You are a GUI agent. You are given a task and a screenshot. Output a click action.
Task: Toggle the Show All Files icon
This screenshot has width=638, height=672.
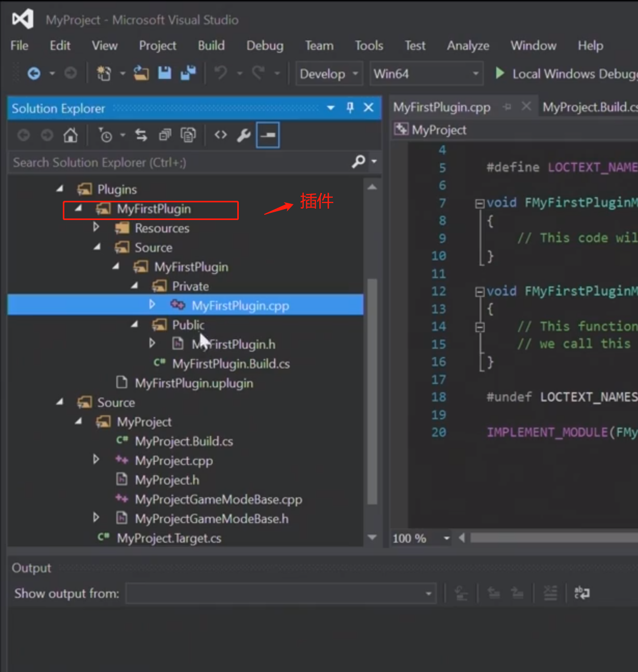click(x=188, y=135)
